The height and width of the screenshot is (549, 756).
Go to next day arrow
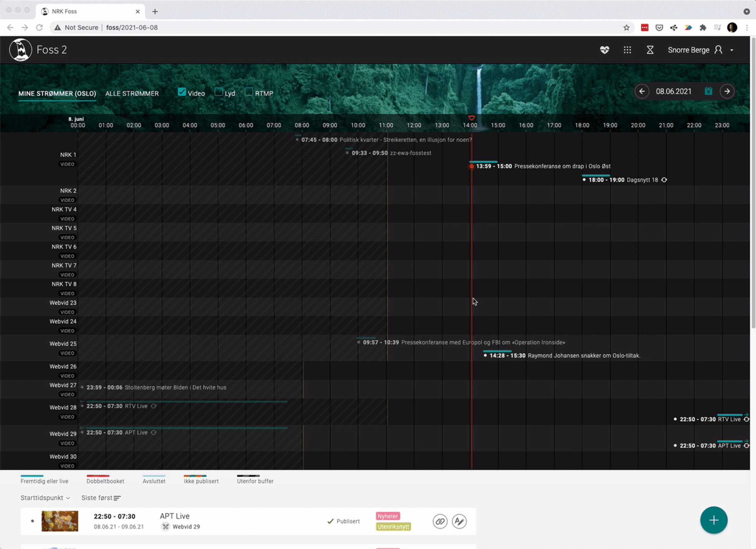pyautogui.click(x=727, y=91)
